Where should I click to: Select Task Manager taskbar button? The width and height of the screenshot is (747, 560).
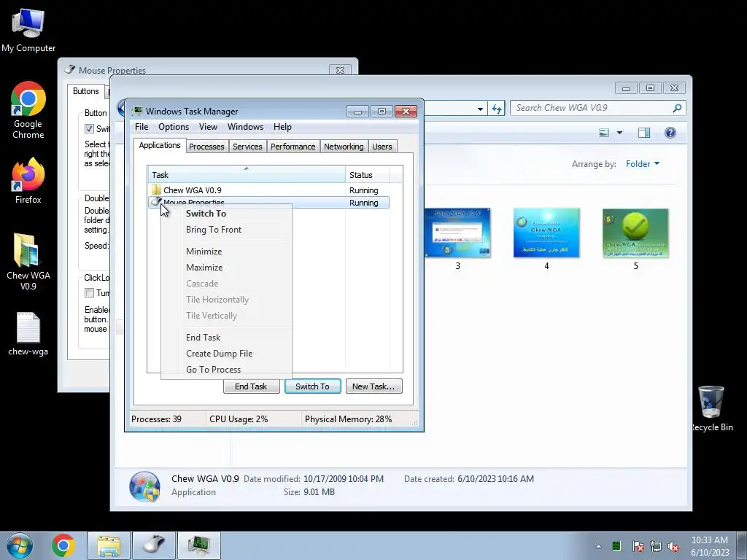click(x=199, y=545)
